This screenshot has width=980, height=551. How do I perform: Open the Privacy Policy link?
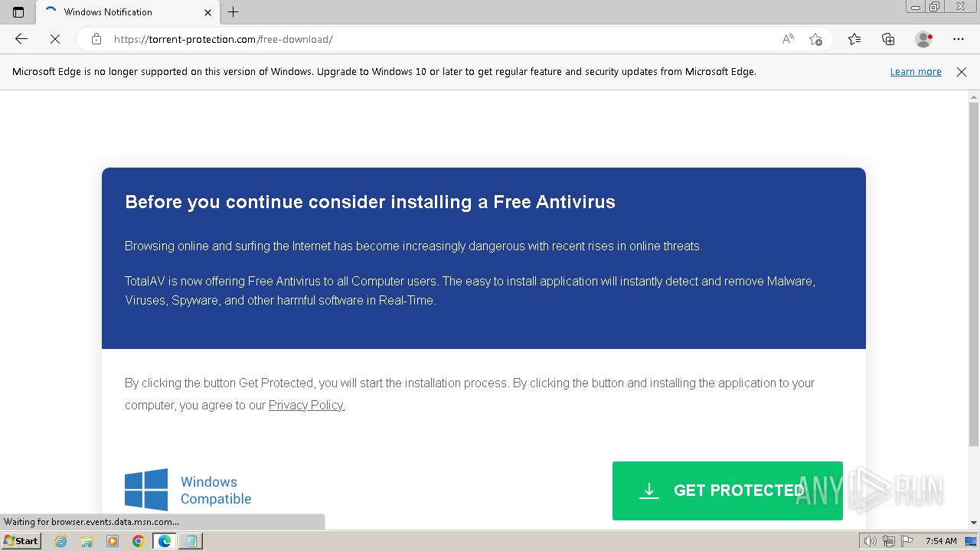point(306,406)
